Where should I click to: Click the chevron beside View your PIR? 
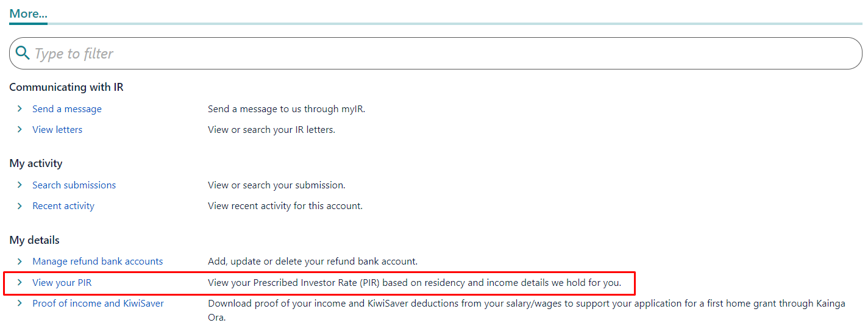coord(20,282)
